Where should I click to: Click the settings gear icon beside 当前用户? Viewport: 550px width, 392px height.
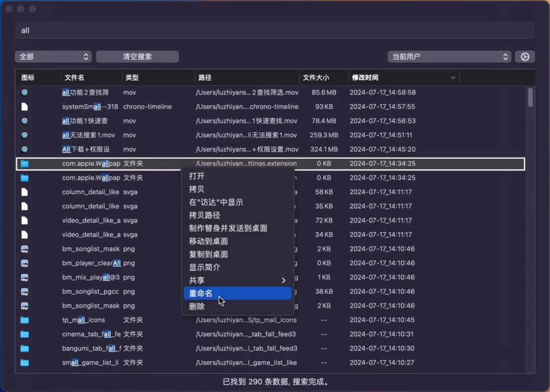[525, 57]
